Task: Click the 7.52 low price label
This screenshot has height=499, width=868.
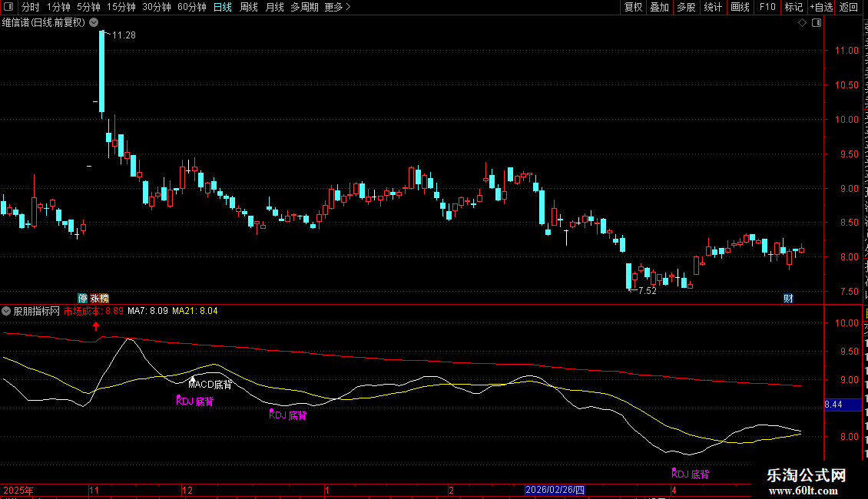Action: 647,291
